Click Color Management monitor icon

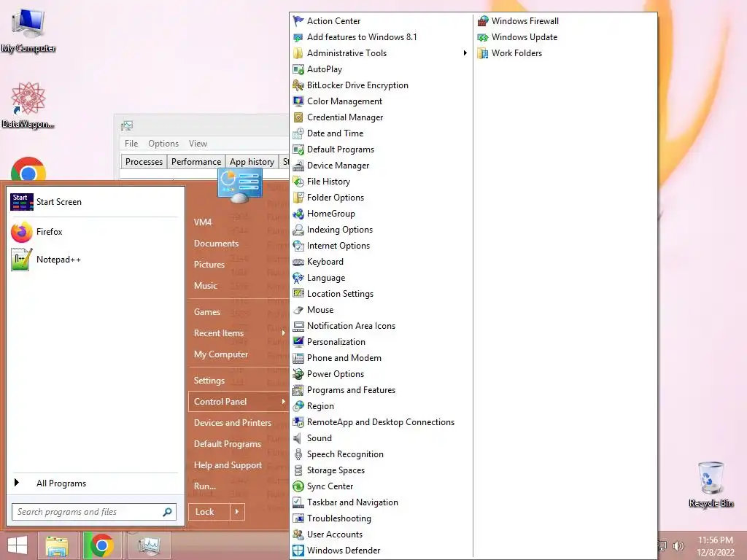click(298, 101)
